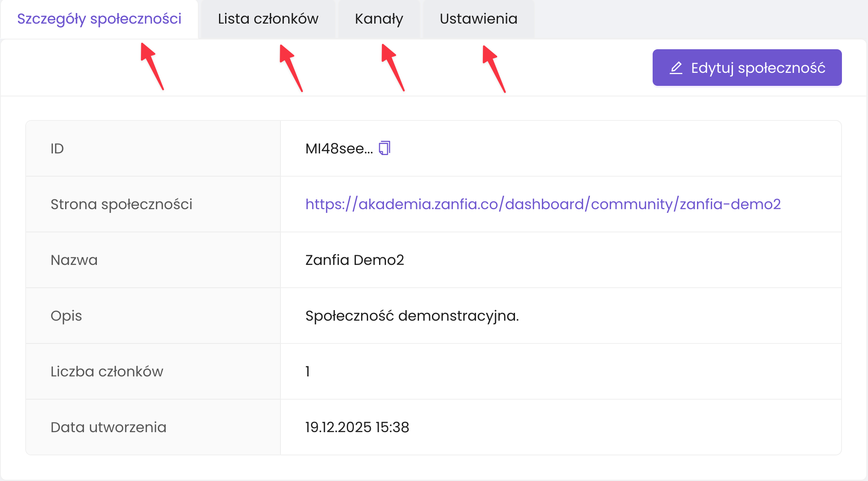
Task: Select the Ustawienia tab
Action: [478, 19]
